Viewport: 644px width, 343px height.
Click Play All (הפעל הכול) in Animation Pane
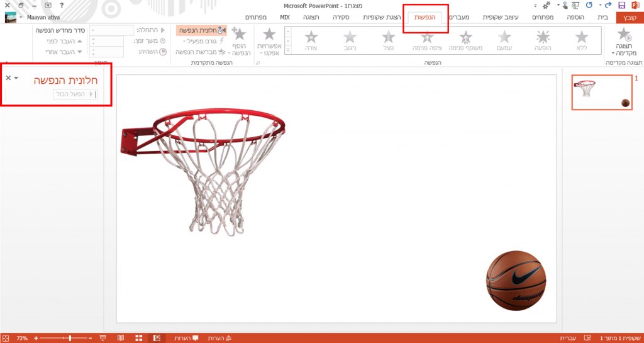(75, 94)
